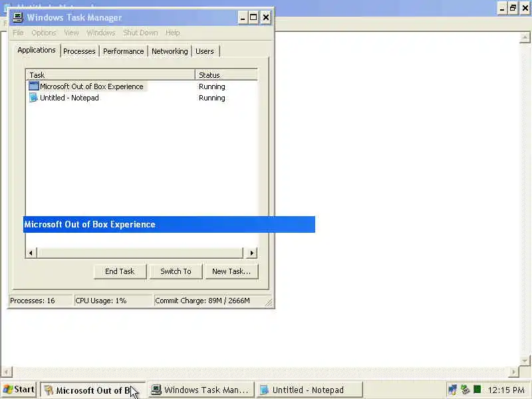Click Notepad's horizontal scrollbar right arrow
This screenshot has width=532, height=399.
(513, 372)
